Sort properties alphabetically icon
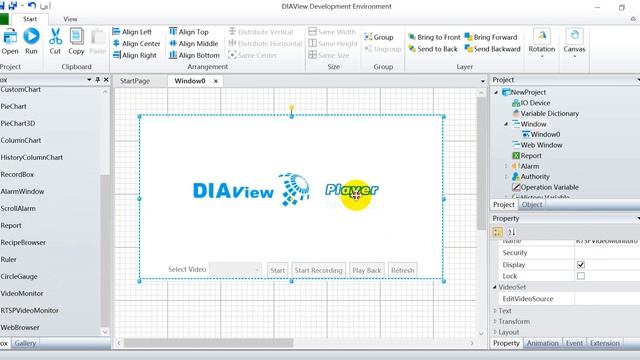 point(511,232)
